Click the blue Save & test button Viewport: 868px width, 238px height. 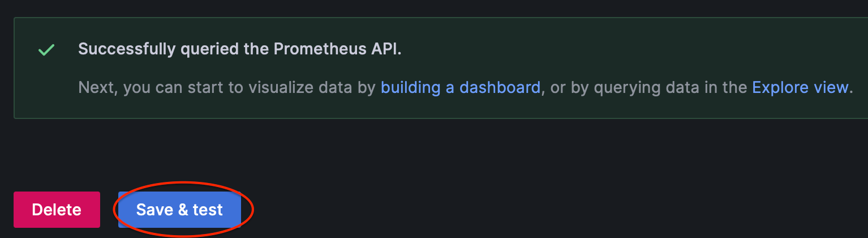(179, 210)
